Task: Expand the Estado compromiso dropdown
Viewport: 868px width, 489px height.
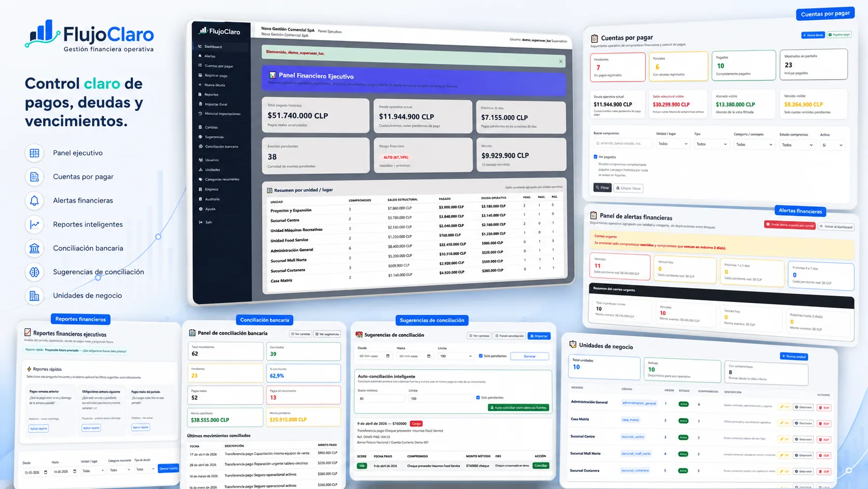Action: pyautogui.click(x=797, y=145)
